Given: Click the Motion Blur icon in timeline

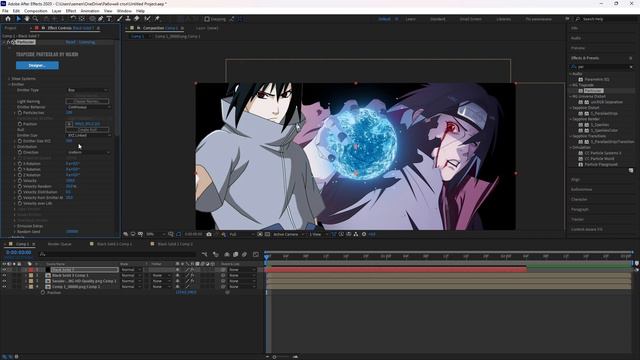Looking at the screenshot, I should click(244, 254).
